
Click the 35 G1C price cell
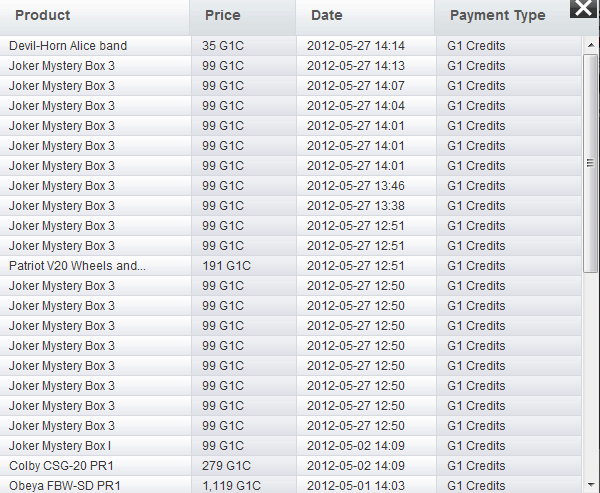click(223, 46)
